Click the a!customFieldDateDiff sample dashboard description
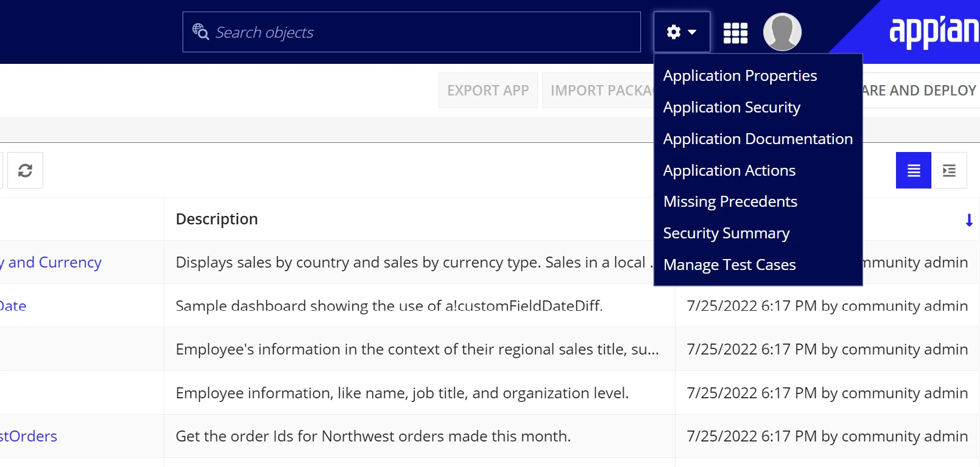The image size is (980, 467). coord(389,306)
